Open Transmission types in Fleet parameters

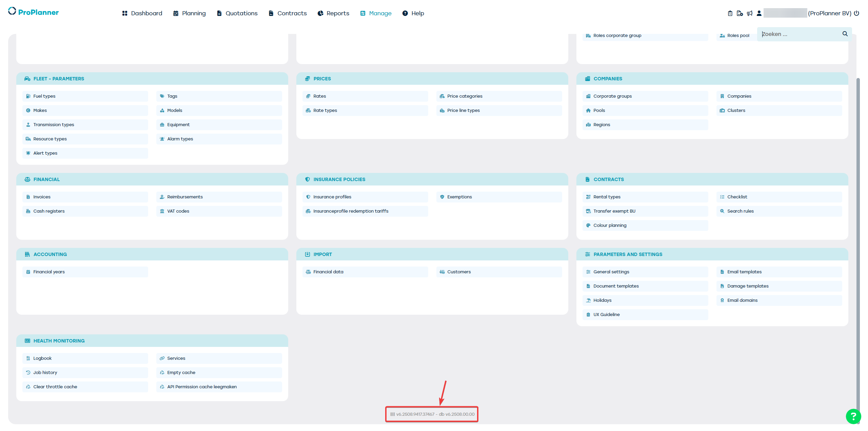(x=54, y=125)
